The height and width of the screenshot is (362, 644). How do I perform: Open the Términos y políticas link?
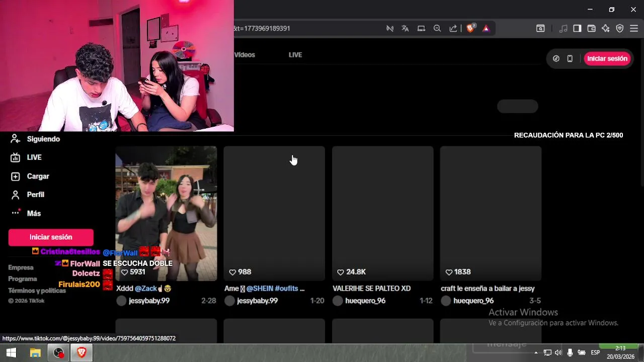(x=37, y=291)
